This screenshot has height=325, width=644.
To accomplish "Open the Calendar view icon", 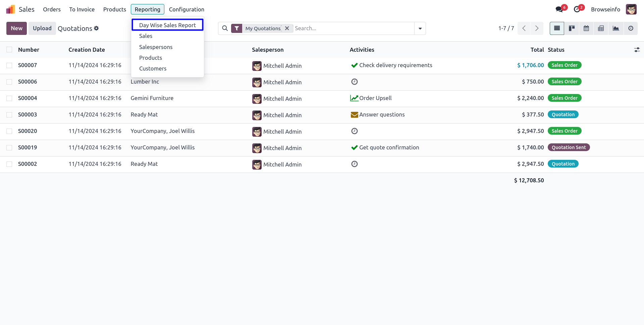I will [x=586, y=29].
